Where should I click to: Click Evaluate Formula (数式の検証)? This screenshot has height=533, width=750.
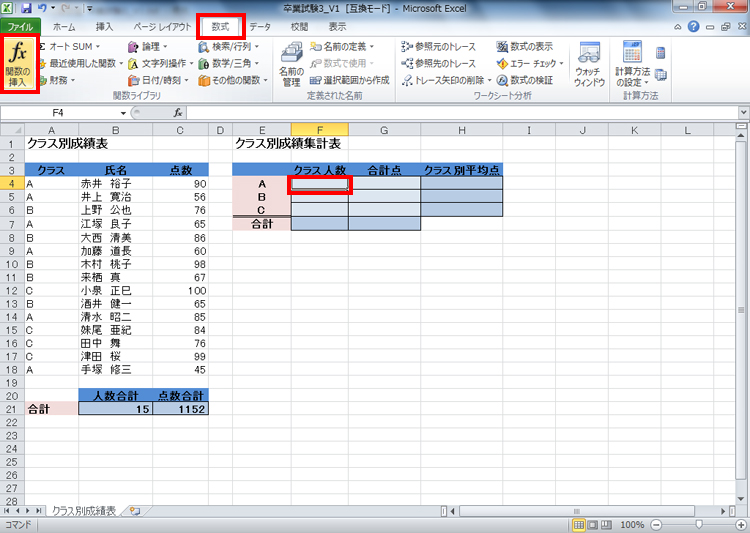coord(525,80)
